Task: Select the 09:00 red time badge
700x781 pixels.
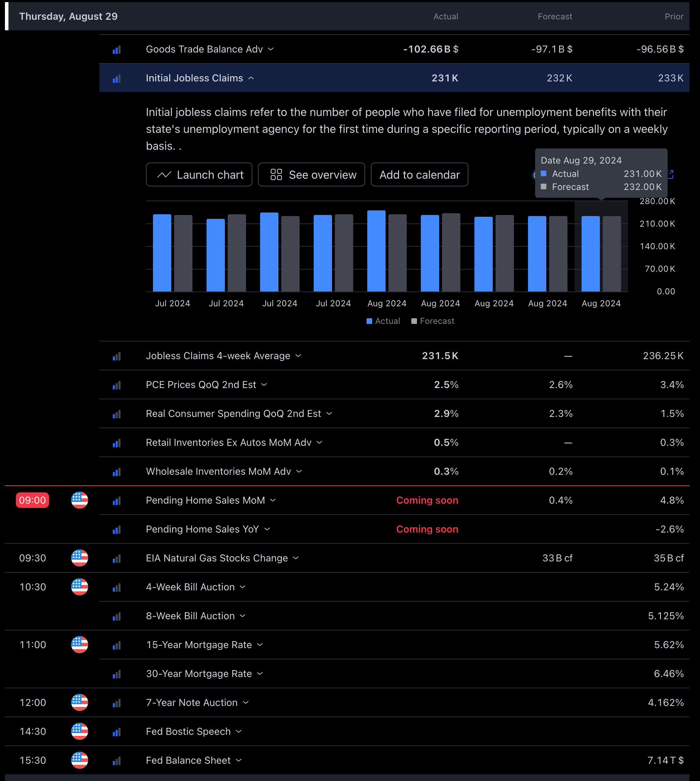Action: [x=32, y=500]
